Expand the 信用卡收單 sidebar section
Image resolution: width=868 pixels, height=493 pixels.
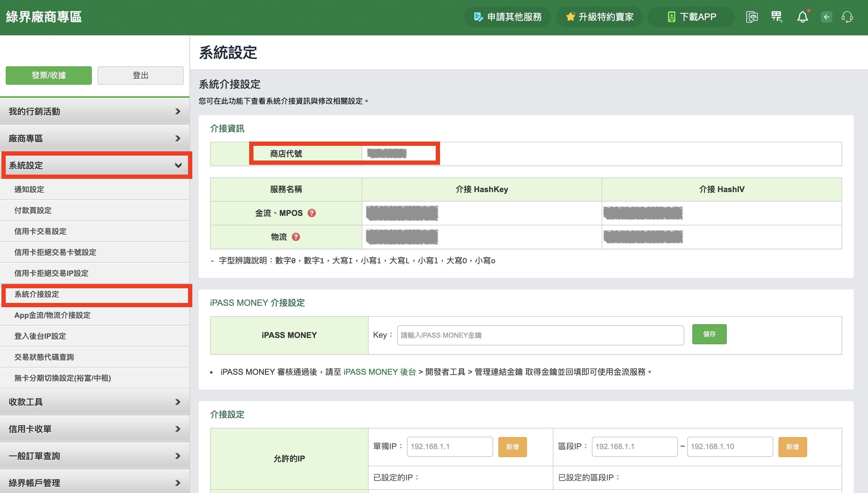pyautogui.click(x=95, y=429)
